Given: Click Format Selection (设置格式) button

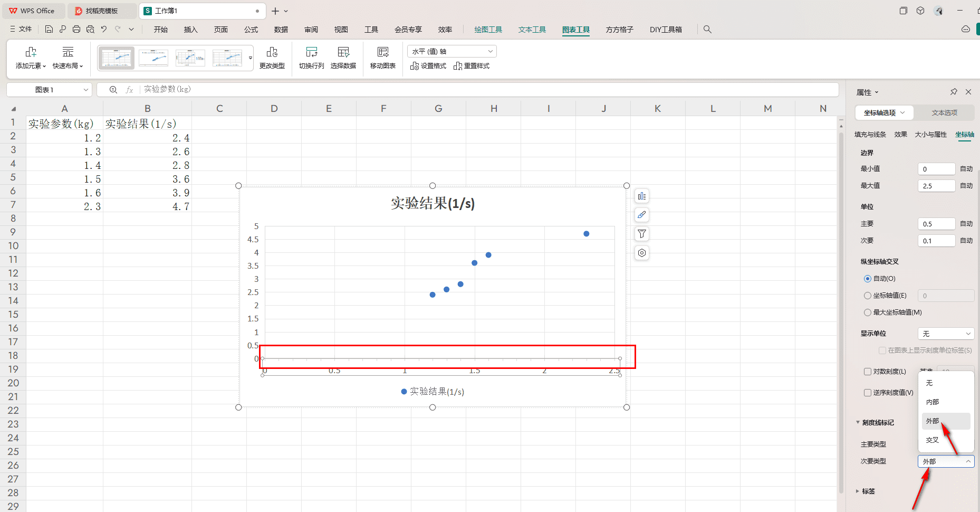Looking at the screenshot, I should (x=428, y=66).
